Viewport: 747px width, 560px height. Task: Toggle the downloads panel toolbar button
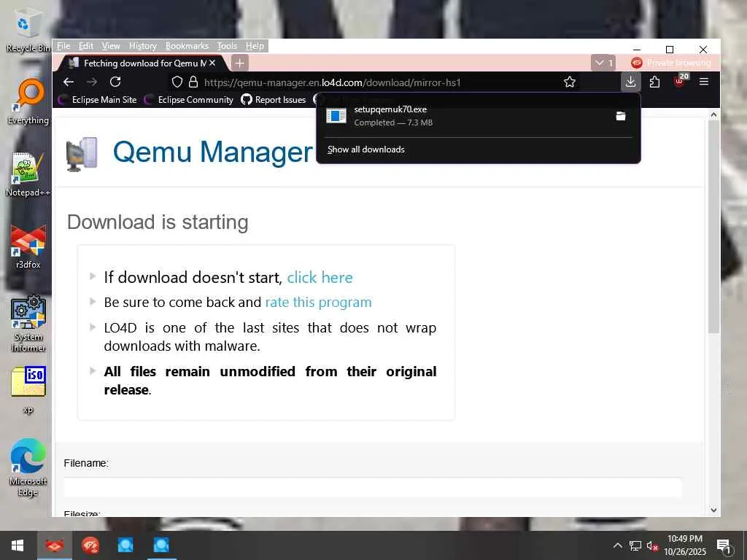tap(630, 82)
